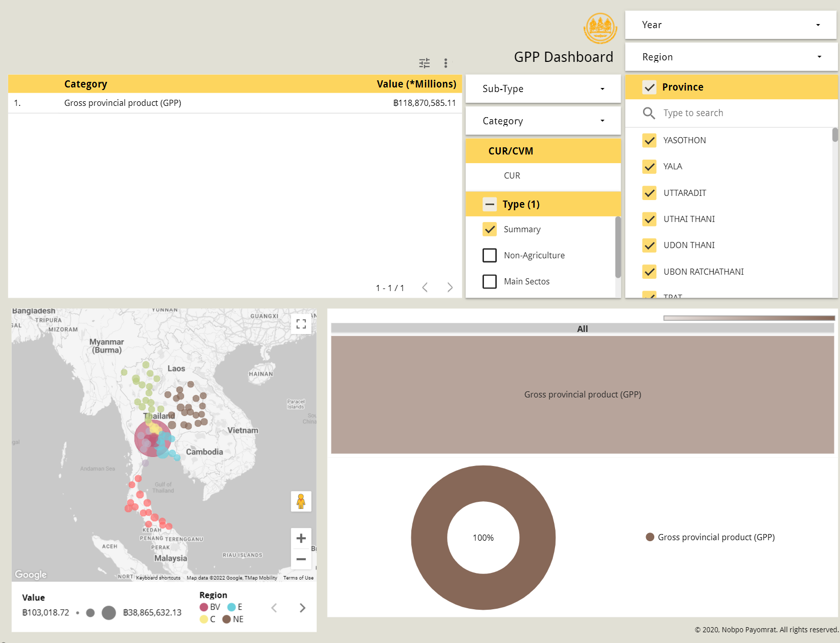This screenshot has height=643, width=840.
Task: Uncheck the Summary checkbox
Action: (x=490, y=229)
